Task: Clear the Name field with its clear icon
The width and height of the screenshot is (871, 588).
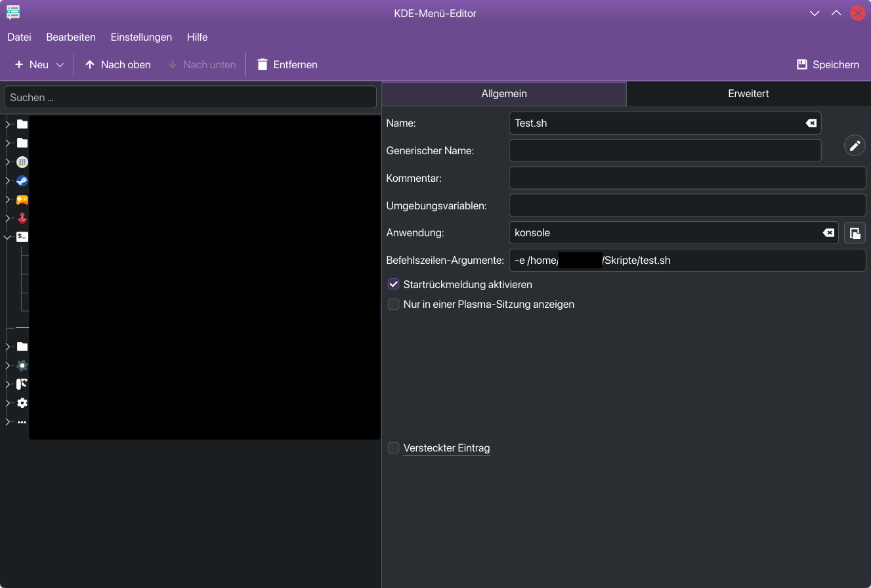Action: tap(811, 123)
